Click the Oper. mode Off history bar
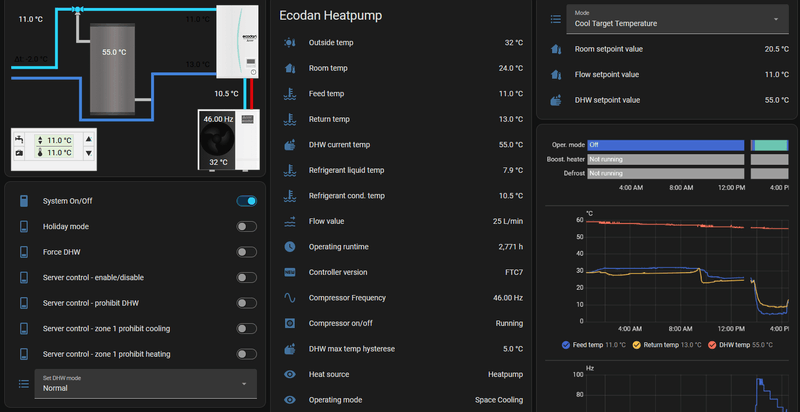Screen dimensions: 800x412 [665, 145]
